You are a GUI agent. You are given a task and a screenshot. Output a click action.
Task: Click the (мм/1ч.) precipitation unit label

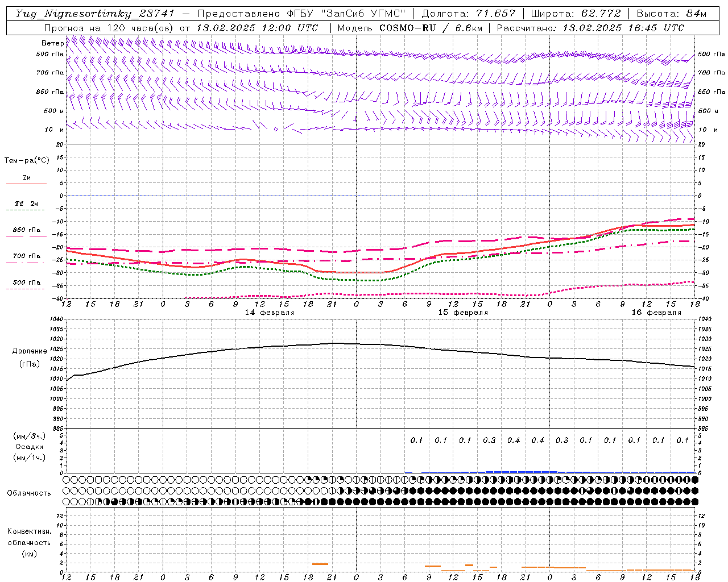30,458
